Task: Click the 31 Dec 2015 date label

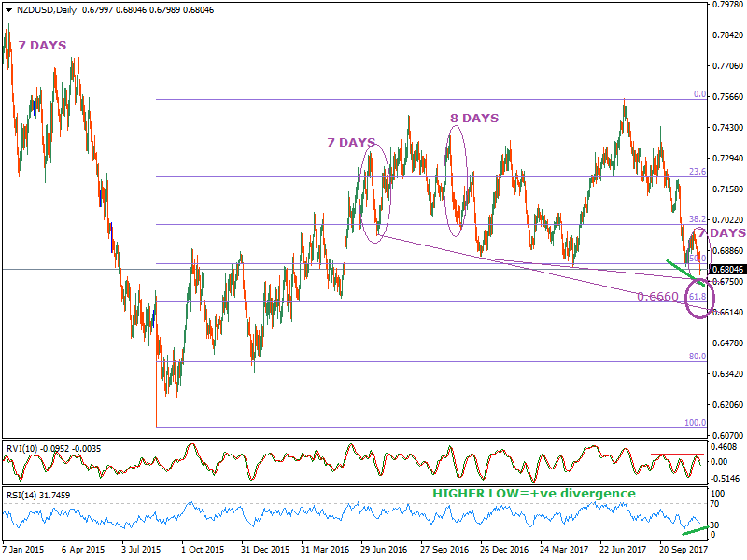Action: [265, 549]
